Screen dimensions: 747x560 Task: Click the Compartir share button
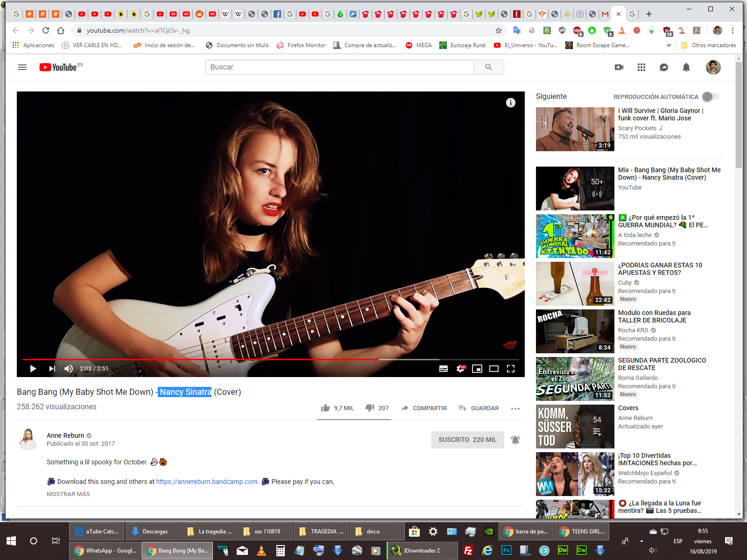[x=424, y=408]
